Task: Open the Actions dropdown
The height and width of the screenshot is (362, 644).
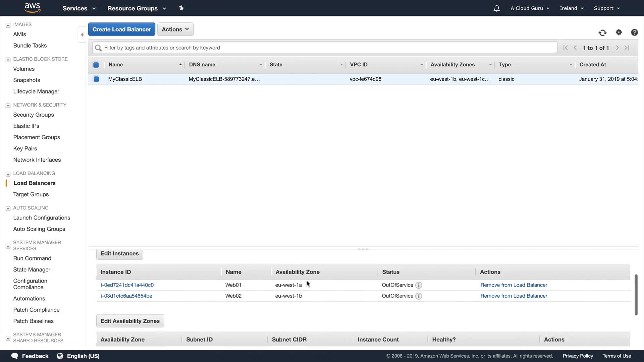Action: tap(175, 29)
